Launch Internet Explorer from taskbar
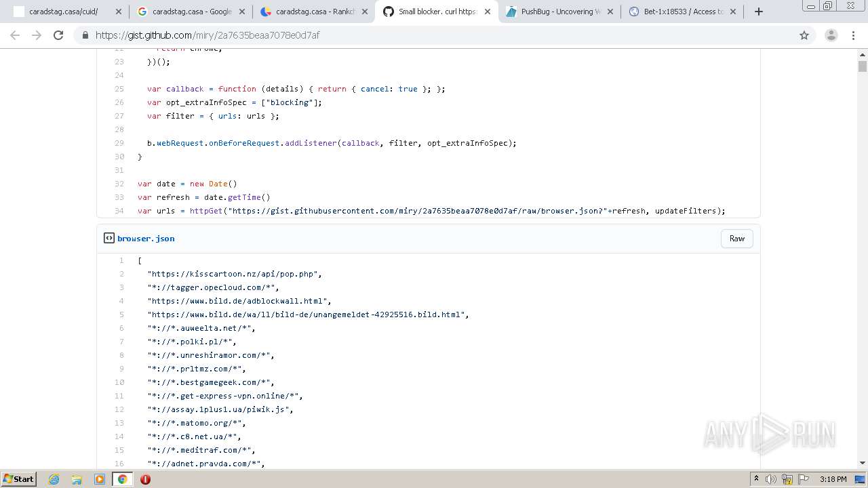This screenshot has width=868, height=488. pyautogui.click(x=54, y=479)
